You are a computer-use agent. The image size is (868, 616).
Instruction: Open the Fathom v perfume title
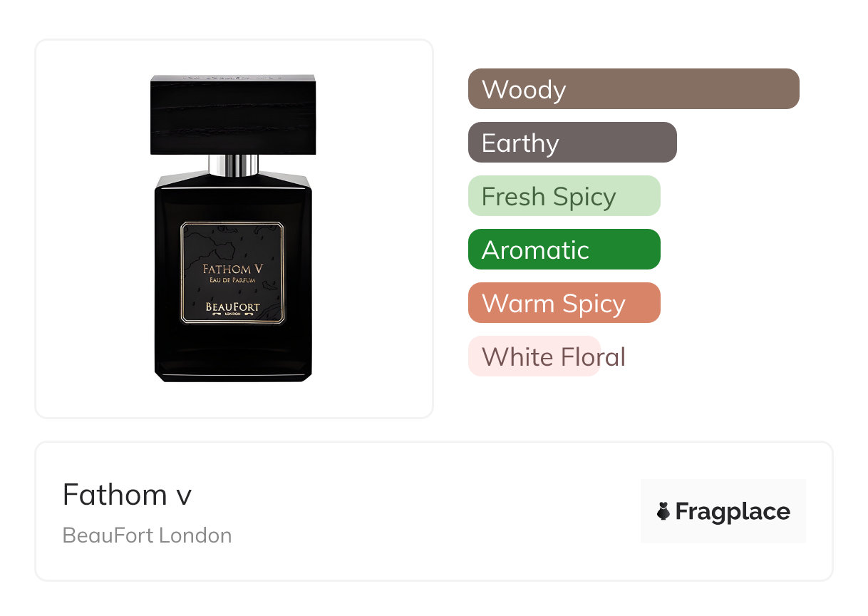pyautogui.click(x=127, y=494)
